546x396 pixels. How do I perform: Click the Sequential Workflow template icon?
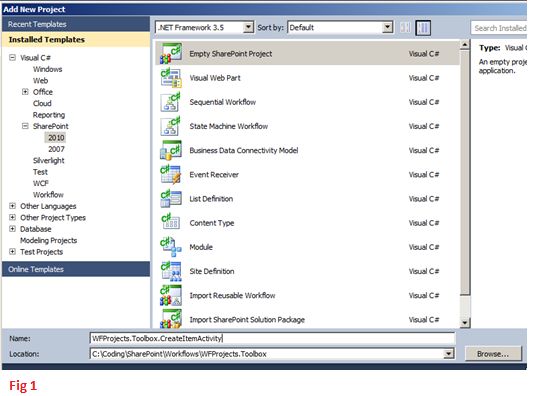click(x=171, y=102)
